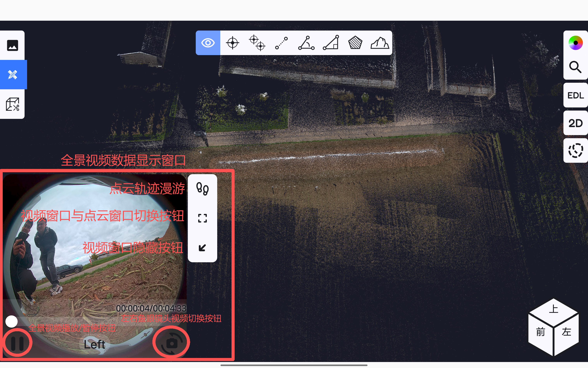Select the height triangle measure tool

(x=331, y=43)
